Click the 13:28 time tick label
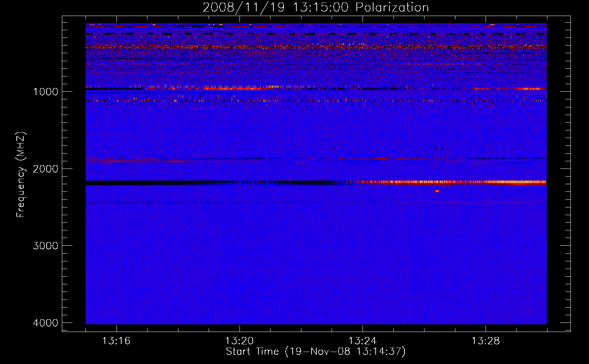This screenshot has height=364, width=589. [x=486, y=341]
